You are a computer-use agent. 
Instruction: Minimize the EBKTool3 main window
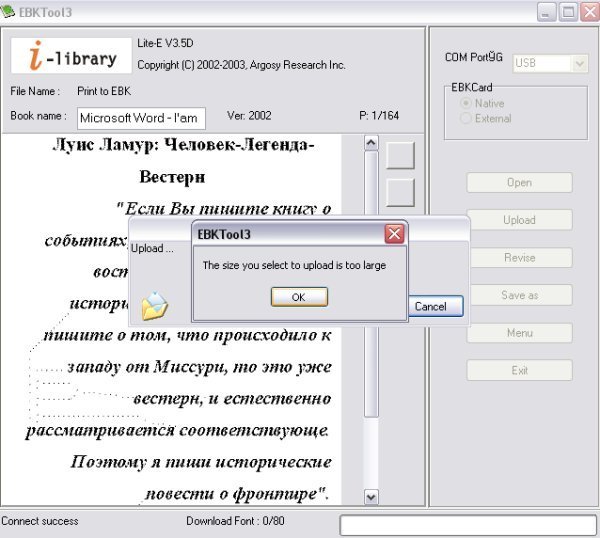pos(546,12)
